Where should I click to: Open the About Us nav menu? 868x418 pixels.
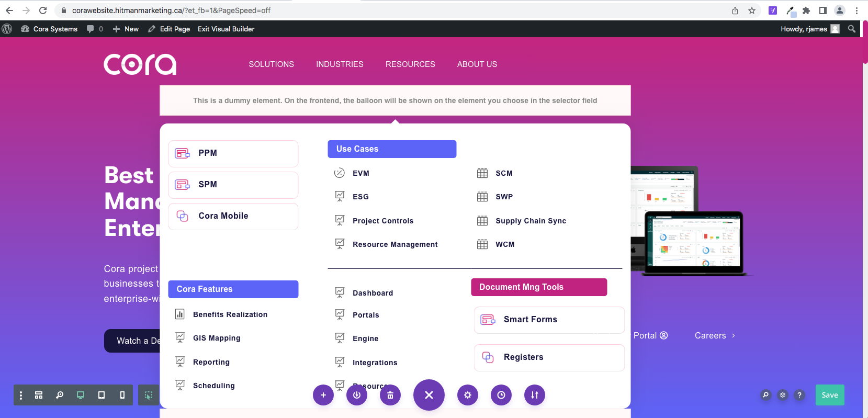tap(477, 64)
